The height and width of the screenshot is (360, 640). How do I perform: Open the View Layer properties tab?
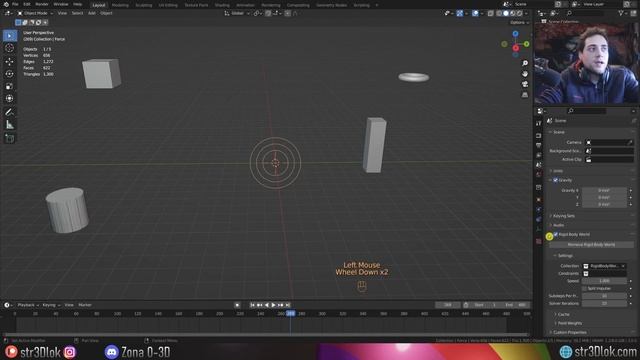point(539,155)
